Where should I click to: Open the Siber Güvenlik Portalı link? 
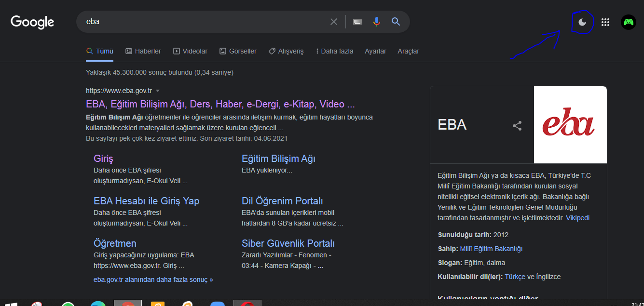point(288,243)
